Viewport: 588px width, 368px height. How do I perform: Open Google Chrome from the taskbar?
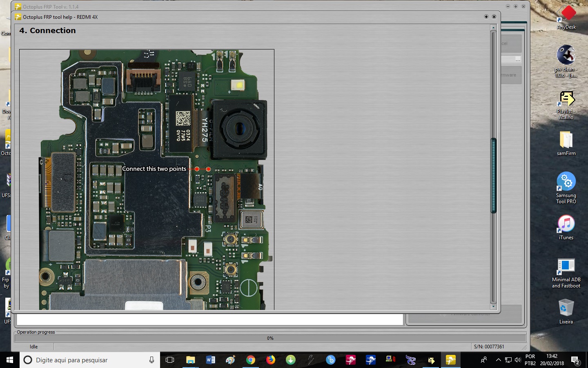tap(250, 360)
